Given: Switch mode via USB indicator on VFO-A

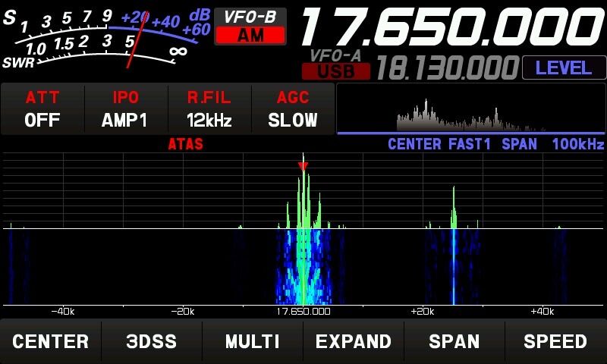Looking at the screenshot, I should tap(335, 71).
